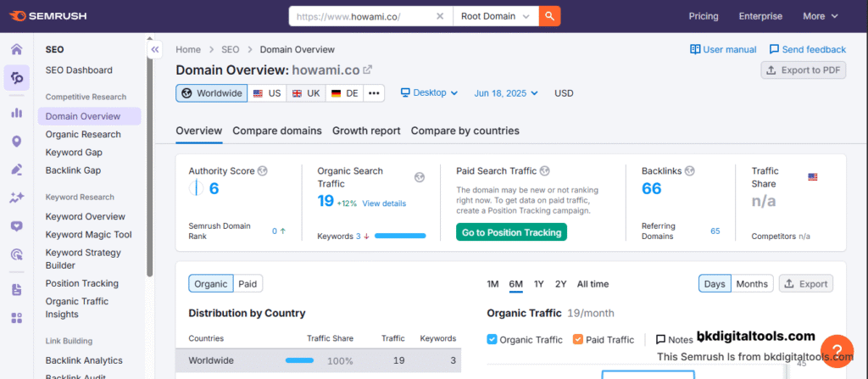Open the Social heart sidebar icon

pyautogui.click(x=17, y=226)
